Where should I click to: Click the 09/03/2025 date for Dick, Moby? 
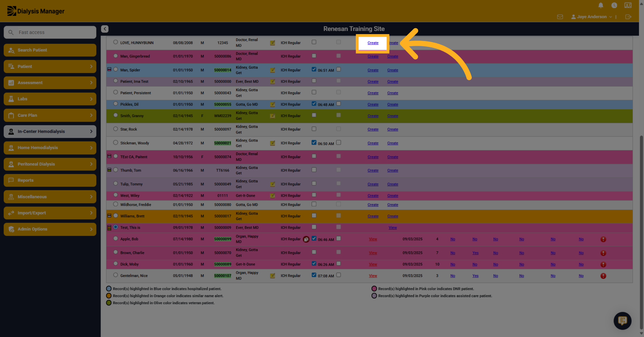(x=412, y=264)
